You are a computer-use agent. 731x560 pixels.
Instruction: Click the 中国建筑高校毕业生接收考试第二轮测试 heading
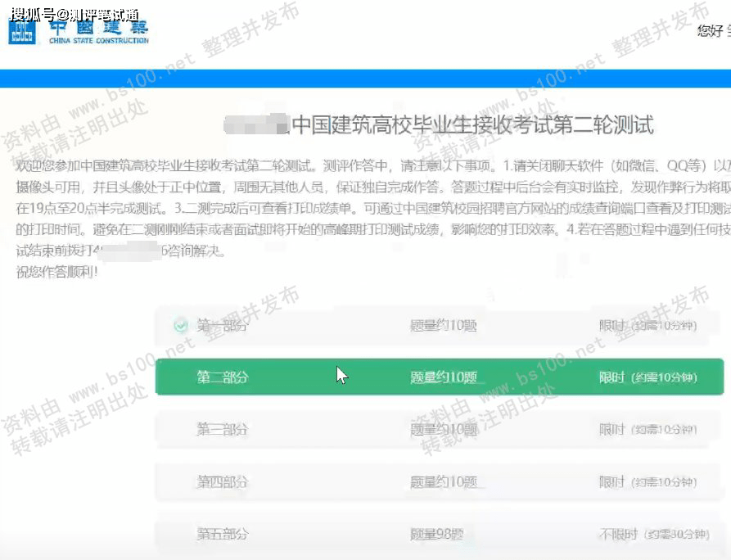(472, 125)
